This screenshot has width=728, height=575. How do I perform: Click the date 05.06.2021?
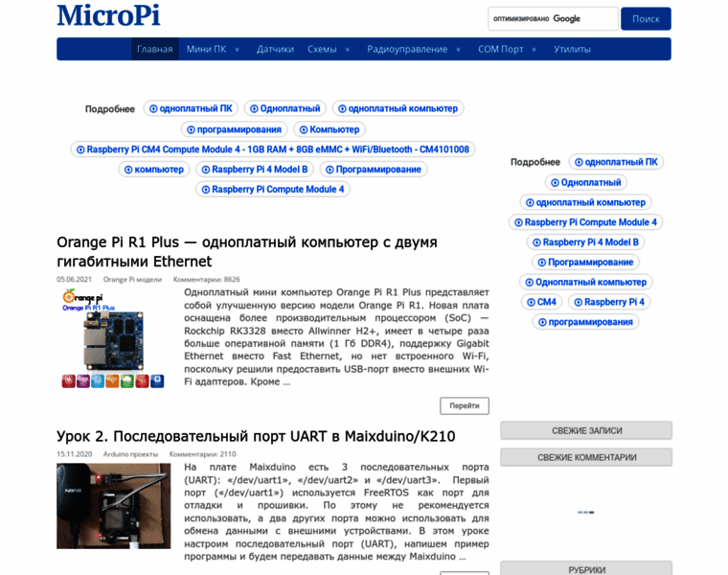pos(75,279)
